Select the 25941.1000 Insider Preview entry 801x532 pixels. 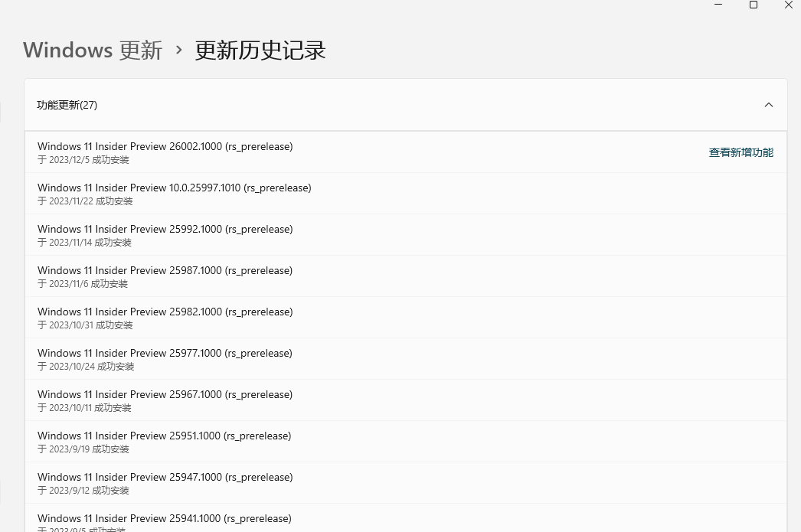pyautogui.click(x=406, y=518)
